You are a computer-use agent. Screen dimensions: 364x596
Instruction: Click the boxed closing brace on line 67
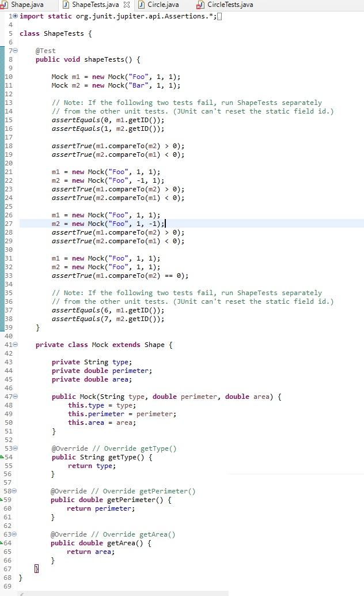[x=36, y=569]
